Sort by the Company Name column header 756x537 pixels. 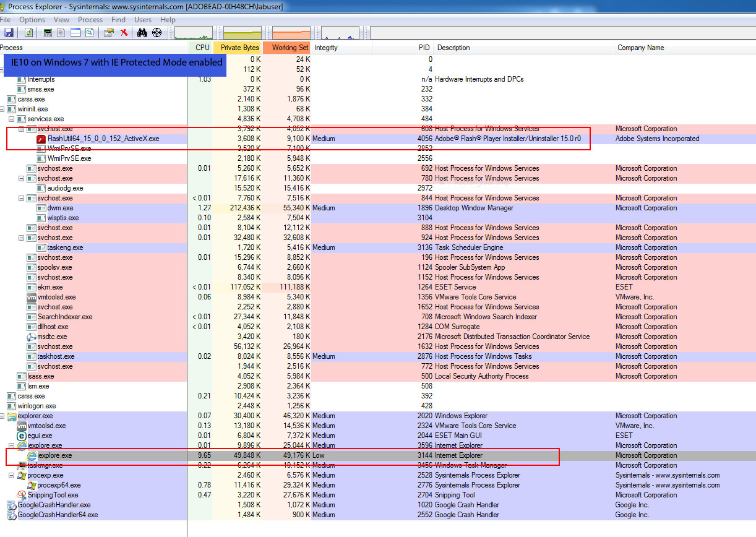(685, 48)
